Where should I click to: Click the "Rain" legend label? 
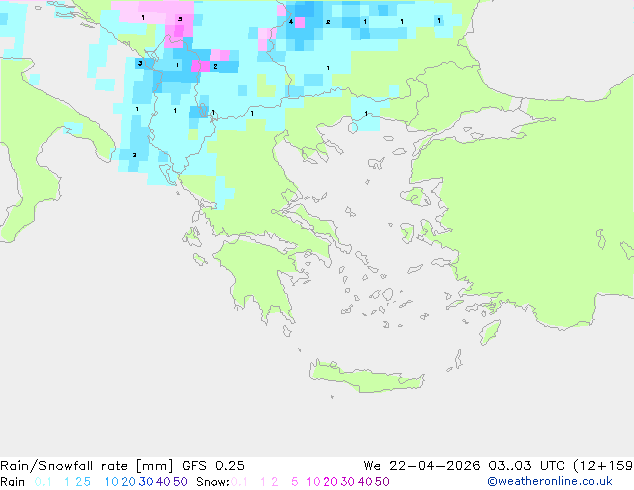point(13,482)
